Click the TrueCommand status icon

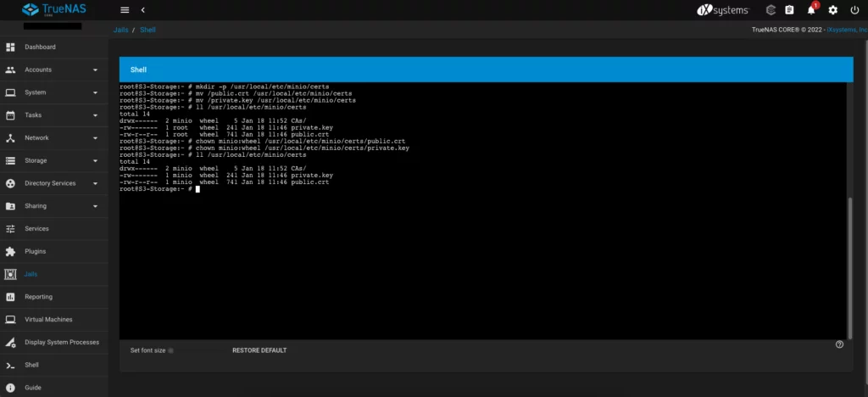coord(767,9)
